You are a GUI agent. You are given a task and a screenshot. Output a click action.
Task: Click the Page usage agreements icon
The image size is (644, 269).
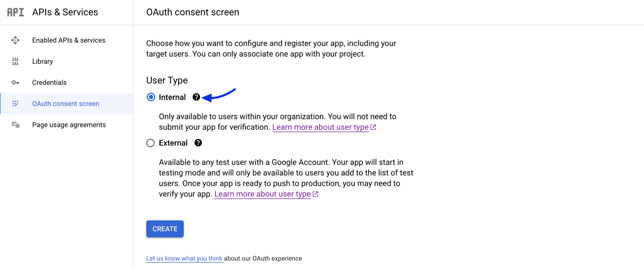[15, 125]
